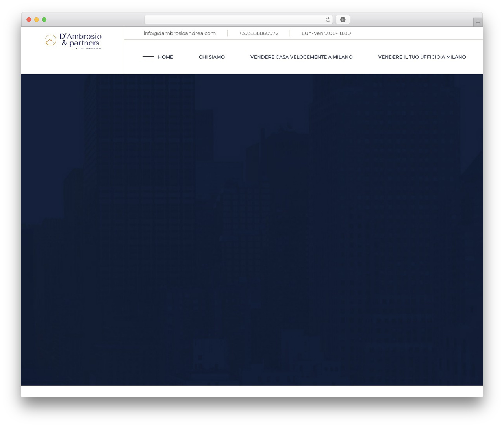Open the CHI SIAMO page

point(212,57)
